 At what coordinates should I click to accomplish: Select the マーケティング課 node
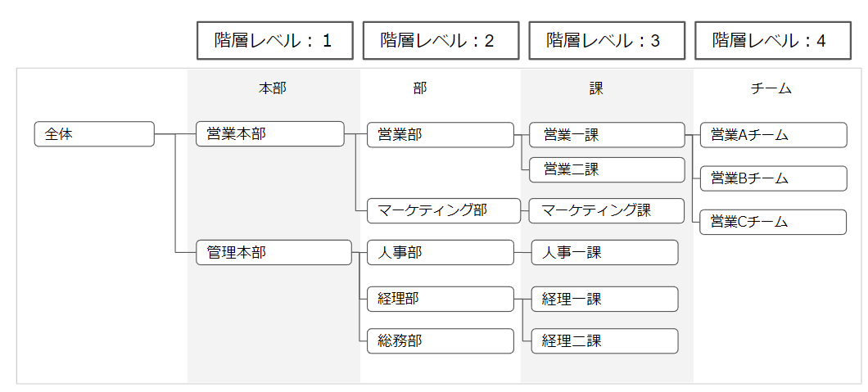coord(606,210)
